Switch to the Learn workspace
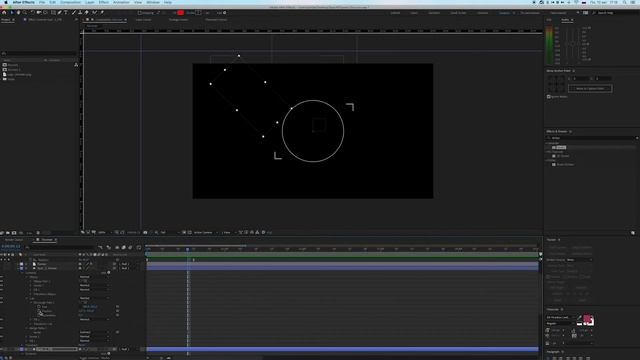 pyautogui.click(x=414, y=13)
